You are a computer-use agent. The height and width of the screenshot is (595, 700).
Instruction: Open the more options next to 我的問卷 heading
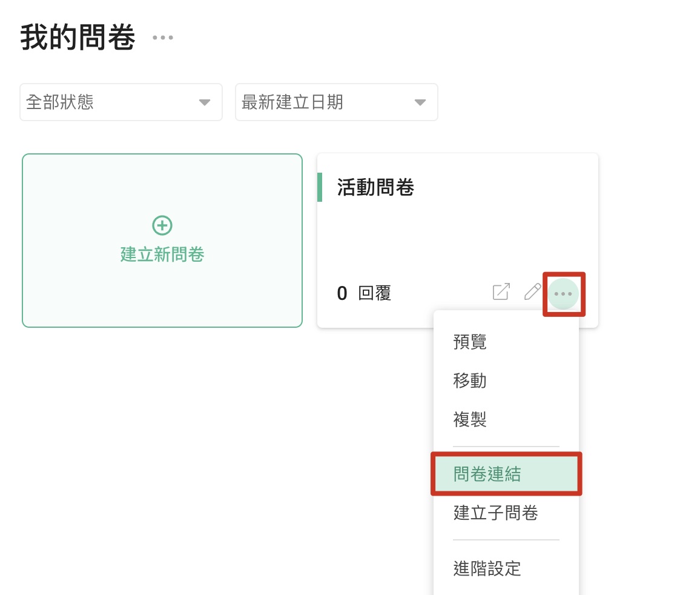pyautogui.click(x=162, y=38)
